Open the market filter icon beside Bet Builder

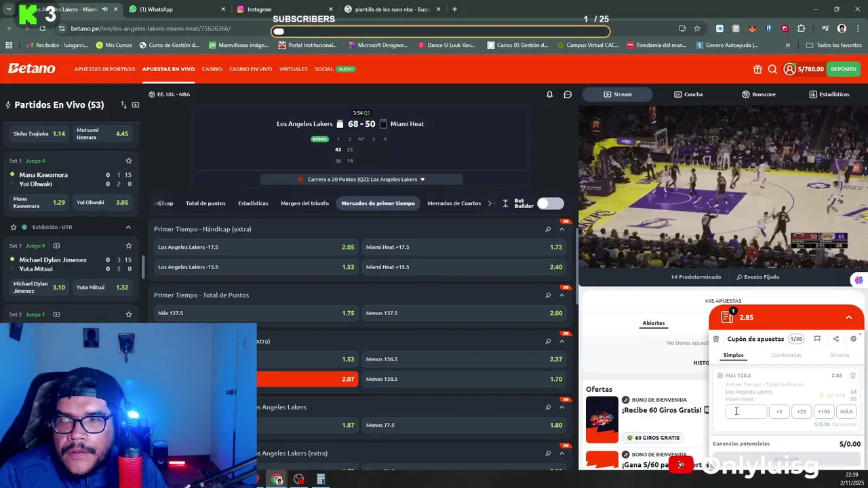click(x=505, y=203)
